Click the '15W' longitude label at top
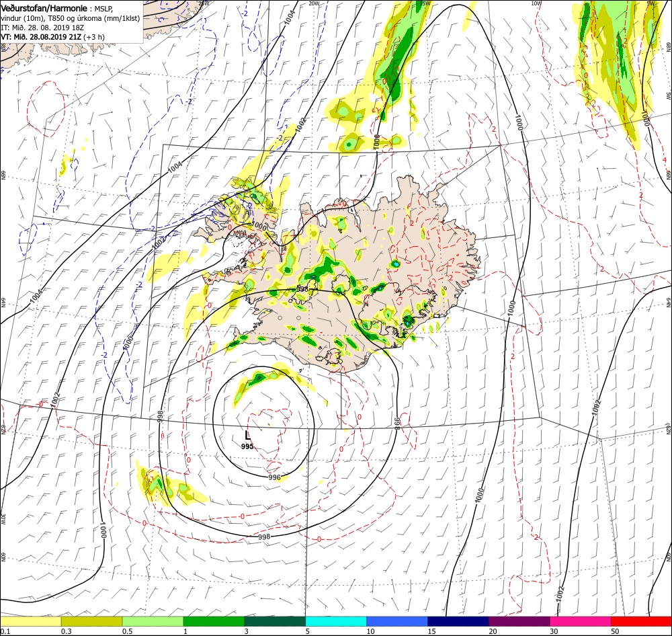 tap(425, 3)
